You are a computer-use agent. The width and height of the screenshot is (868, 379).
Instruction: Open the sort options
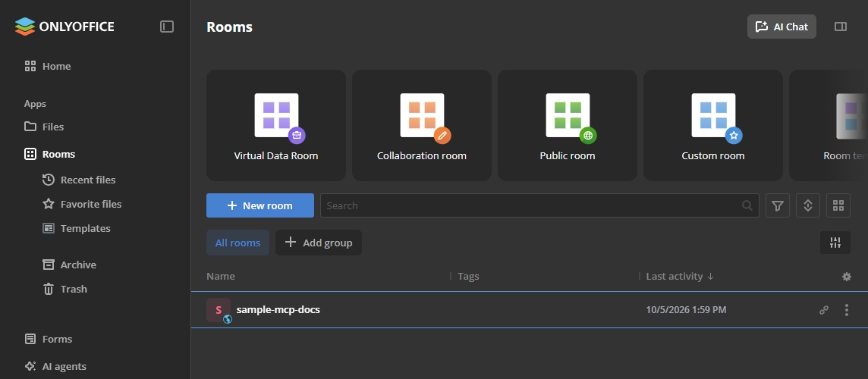[x=807, y=205]
